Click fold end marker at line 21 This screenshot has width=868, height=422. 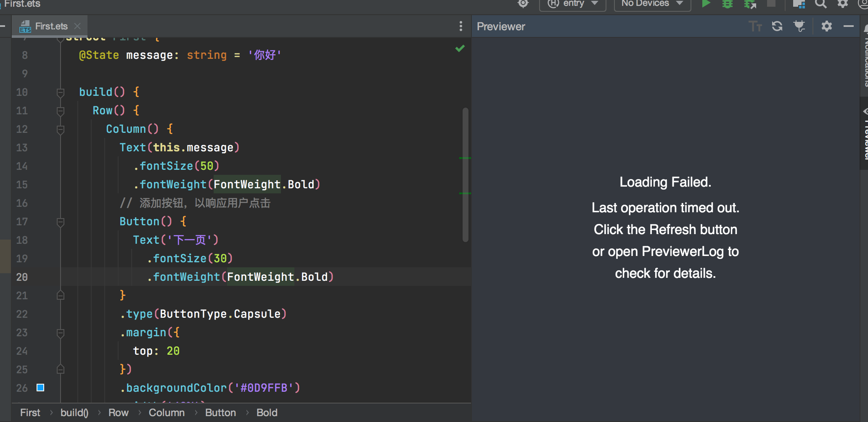(x=61, y=295)
